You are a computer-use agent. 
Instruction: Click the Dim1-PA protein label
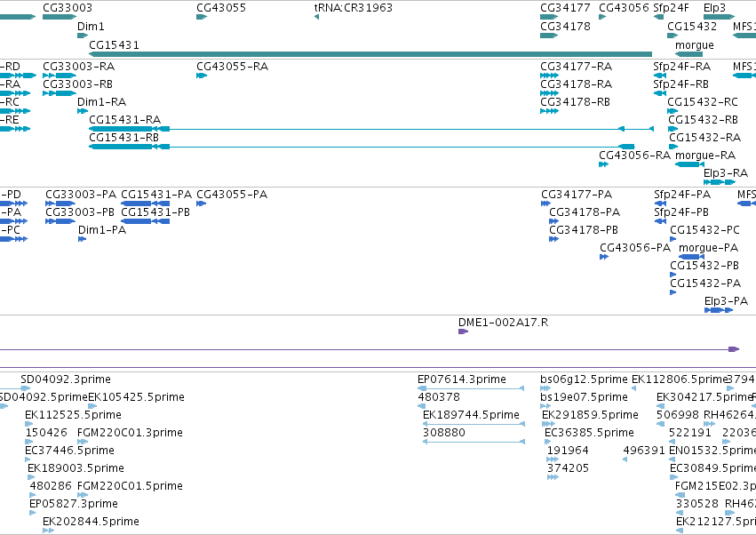102,229
